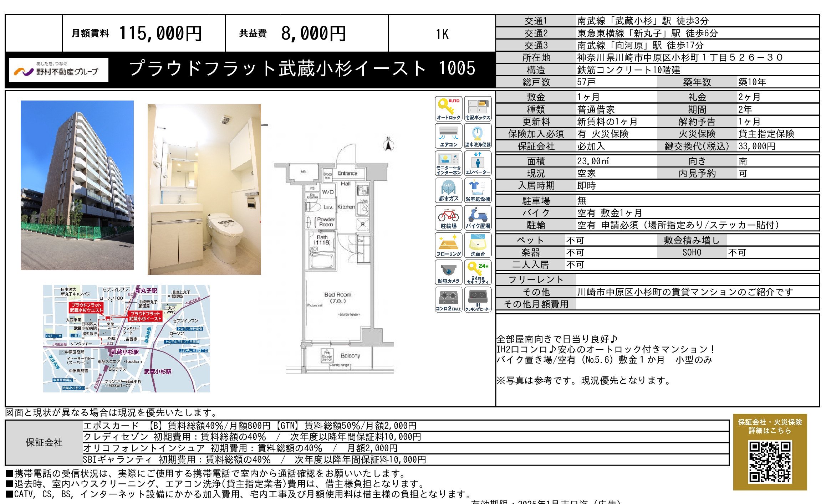826x504 pixels.
Task: Select the 礼金 value 2ヶ月
Action: point(749,97)
